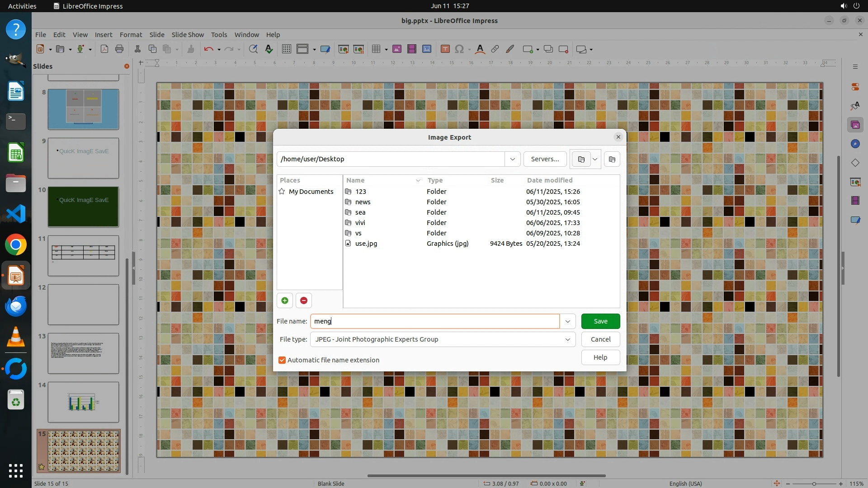Open the Slide Show menu
This screenshot has height=488, width=868.
point(188,34)
